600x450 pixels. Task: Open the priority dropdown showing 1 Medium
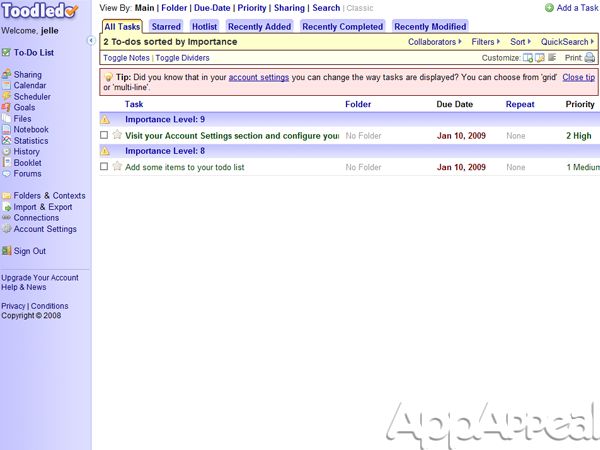583,167
